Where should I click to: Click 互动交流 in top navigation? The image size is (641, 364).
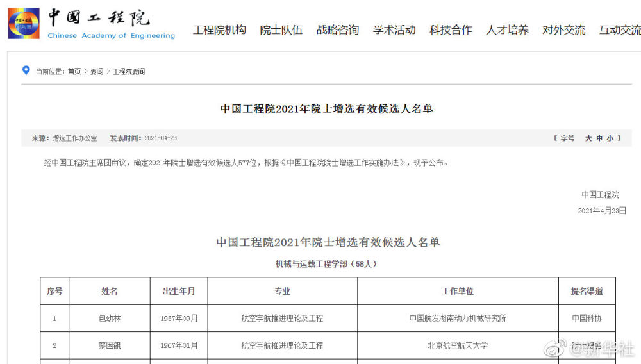tap(619, 30)
